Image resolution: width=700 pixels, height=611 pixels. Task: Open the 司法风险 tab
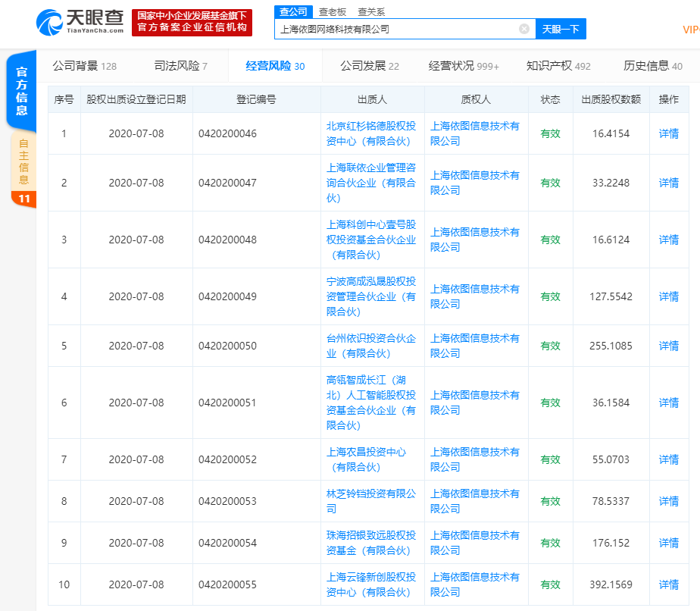point(180,66)
